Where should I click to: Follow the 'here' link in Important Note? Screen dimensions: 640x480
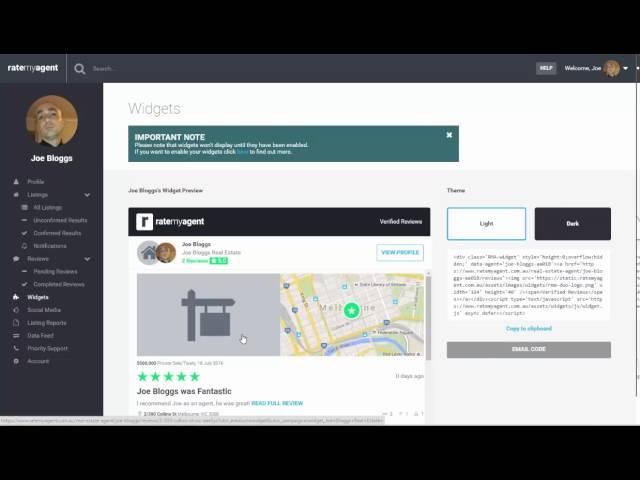tap(242, 152)
